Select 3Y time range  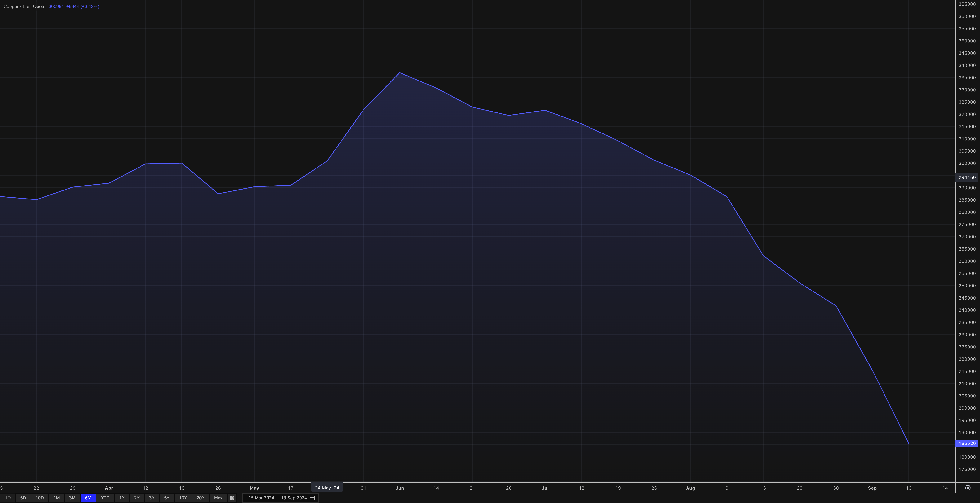152,498
